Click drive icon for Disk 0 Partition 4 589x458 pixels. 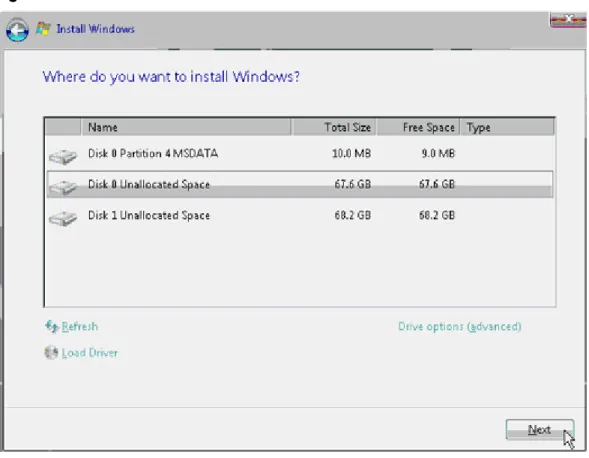63,156
